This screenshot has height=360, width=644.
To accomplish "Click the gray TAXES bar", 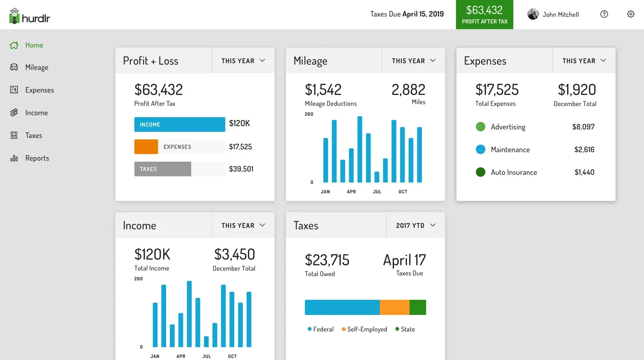I will click(163, 169).
